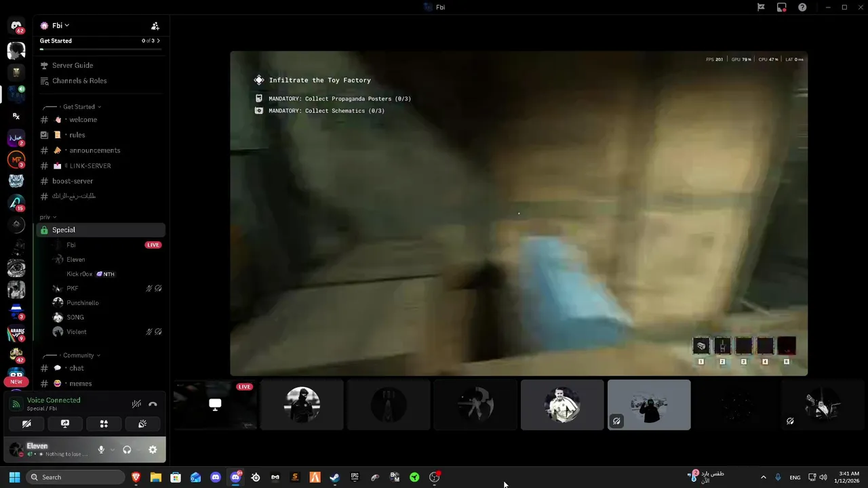
Task: Share your screen from the voice panel
Action: click(x=65, y=424)
